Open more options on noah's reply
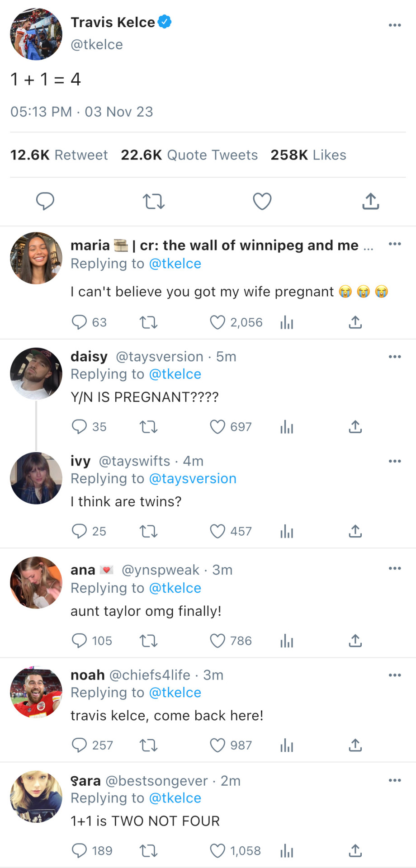This screenshot has width=416, height=868. point(395,675)
